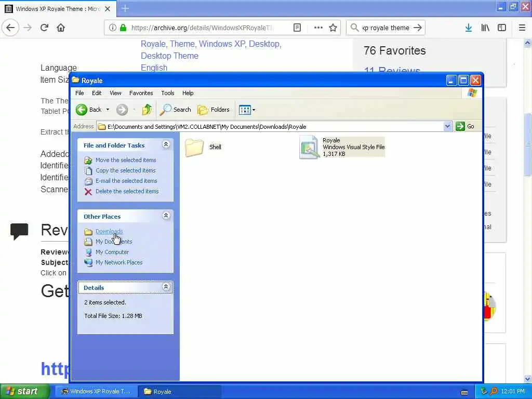Screen dimensions: 532x399
Task: Click the Firefox search box
Action: point(386,28)
